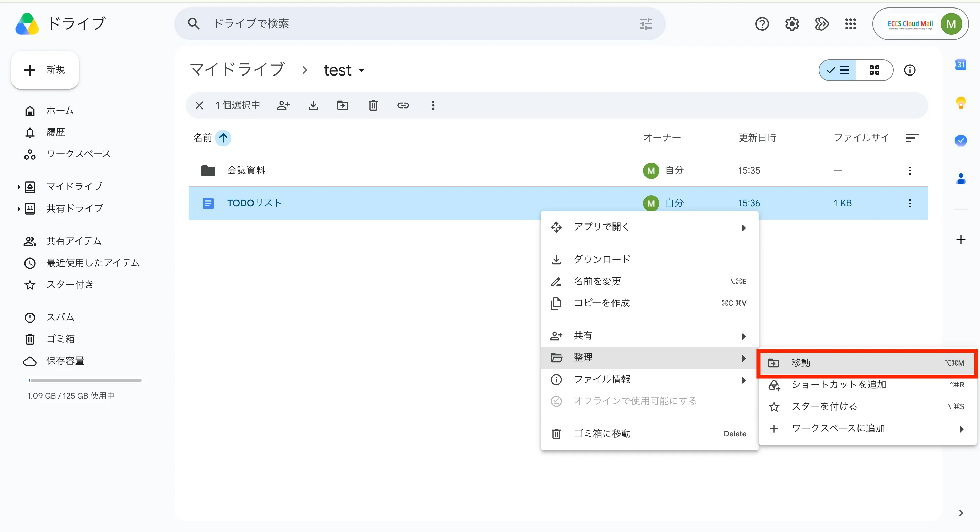
Task: Open ワークスペース in sidebar
Action: point(68,154)
